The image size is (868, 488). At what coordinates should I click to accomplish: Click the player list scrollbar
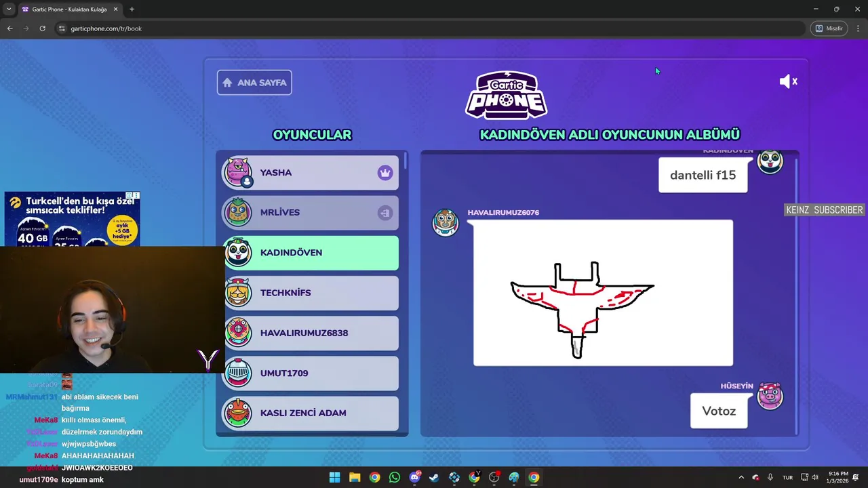pyautogui.click(x=406, y=161)
